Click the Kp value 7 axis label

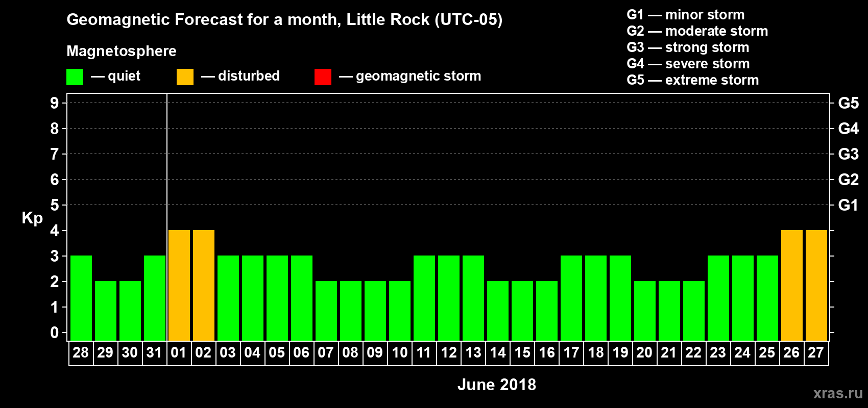pos(55,154)
